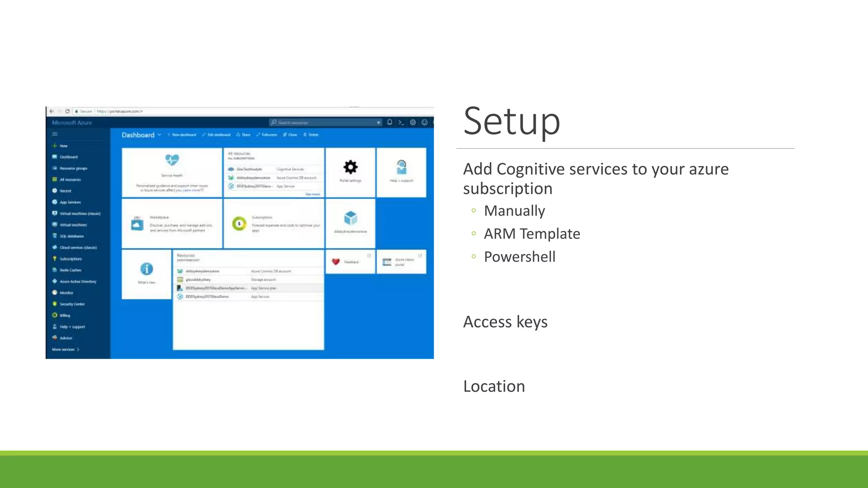This screenshot has height=488, width=868.
Task: Open Billing in the sidebar
Action: tap(65, 315)
